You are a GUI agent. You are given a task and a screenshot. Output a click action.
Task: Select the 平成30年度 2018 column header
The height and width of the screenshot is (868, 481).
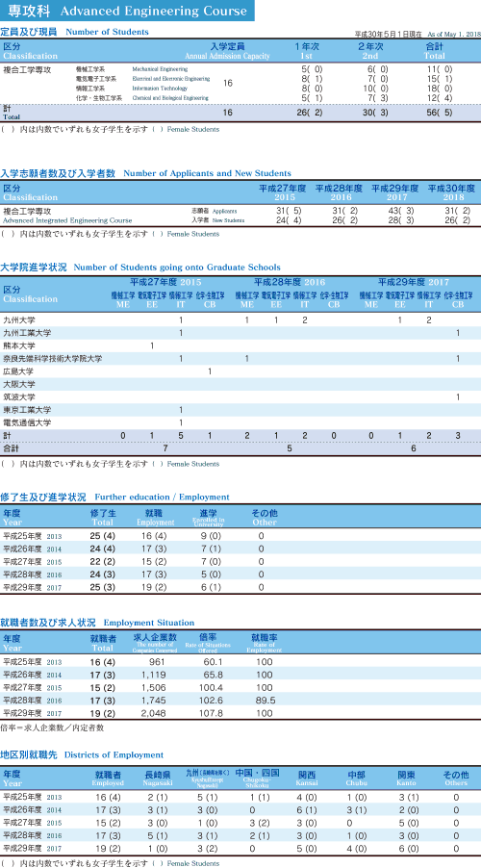452,192
